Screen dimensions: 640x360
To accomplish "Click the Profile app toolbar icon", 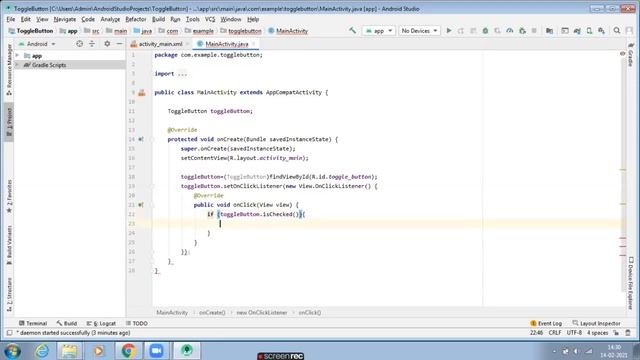I will (510, 31).
